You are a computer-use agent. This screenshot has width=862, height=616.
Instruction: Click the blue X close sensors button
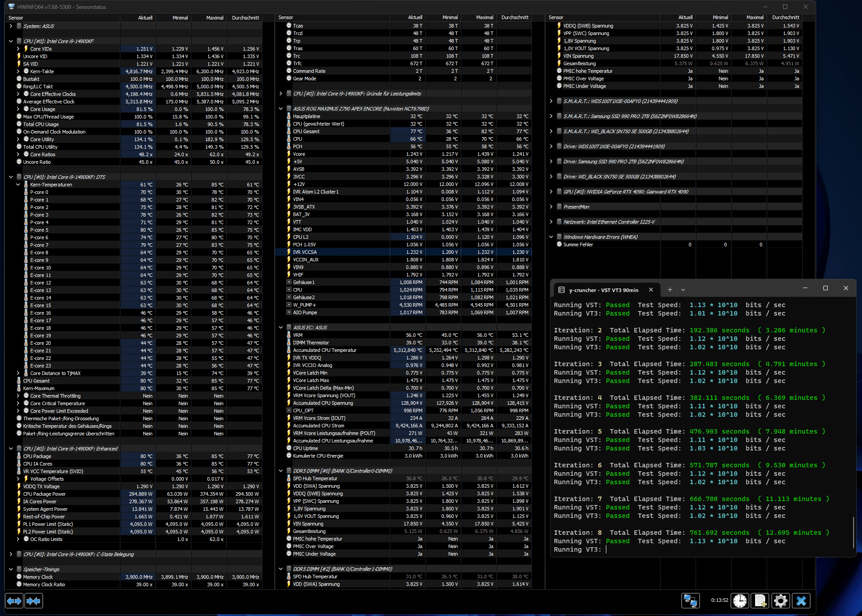tap(801, 601)
